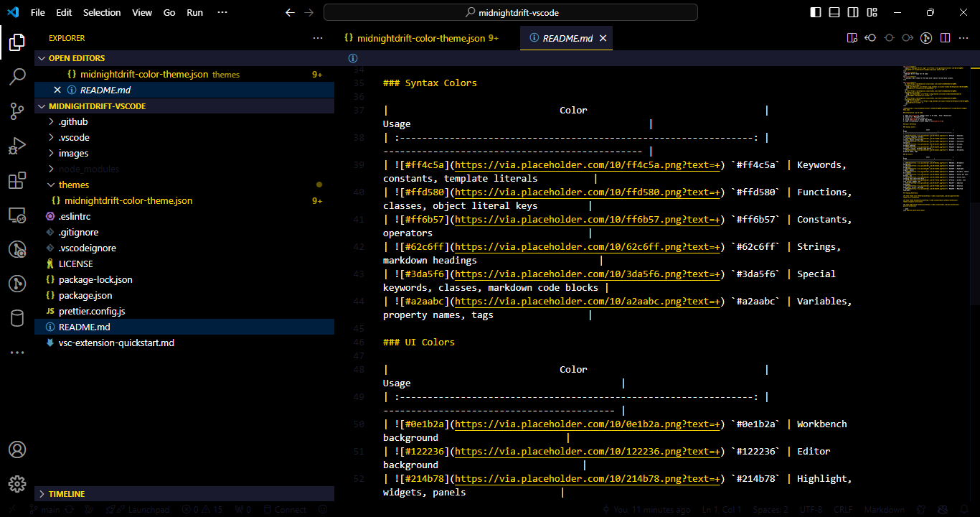
Task: Open Explorer views and more actions
Action: point(318,38)
